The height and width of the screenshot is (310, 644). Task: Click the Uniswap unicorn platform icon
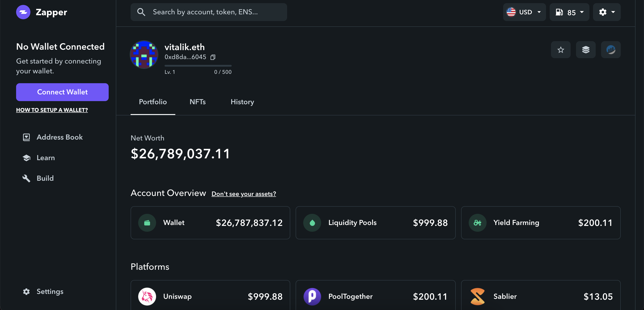pyautogui.click(x=147, y=297)
